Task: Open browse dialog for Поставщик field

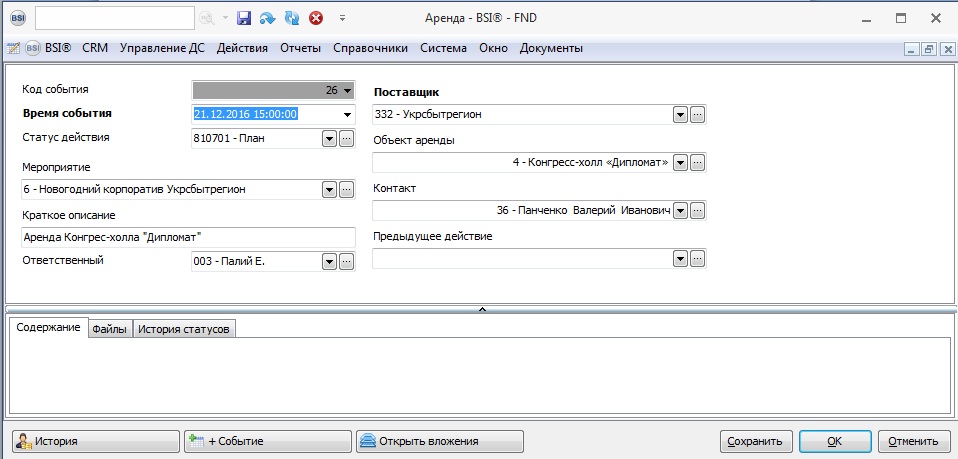Action: (x=698, y=114)
